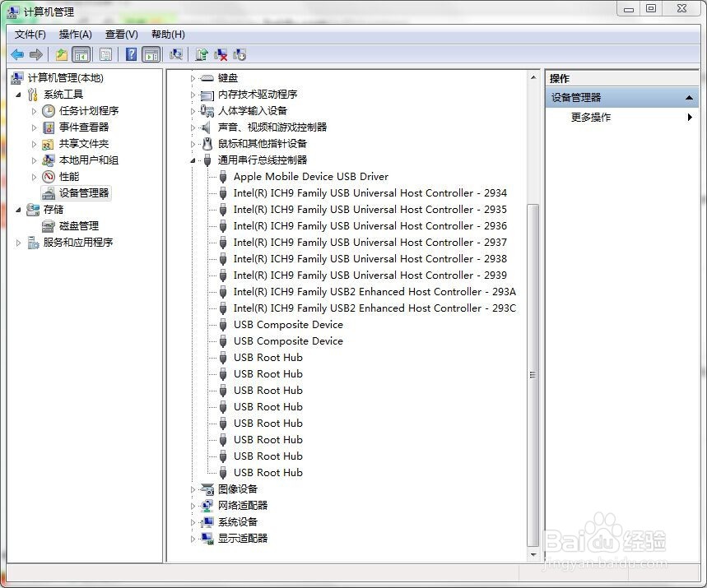Select the Apple Mobile Device USB Driver entry
The height and width of the screenshot is (588, 707).
pyautogui.click(x=310, y=176)
